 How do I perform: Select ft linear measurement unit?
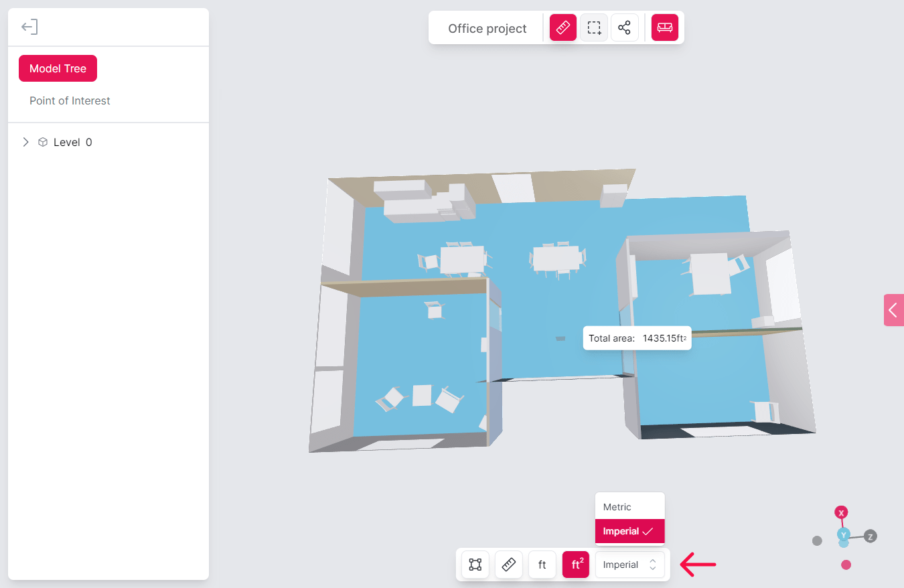(542, 565)
